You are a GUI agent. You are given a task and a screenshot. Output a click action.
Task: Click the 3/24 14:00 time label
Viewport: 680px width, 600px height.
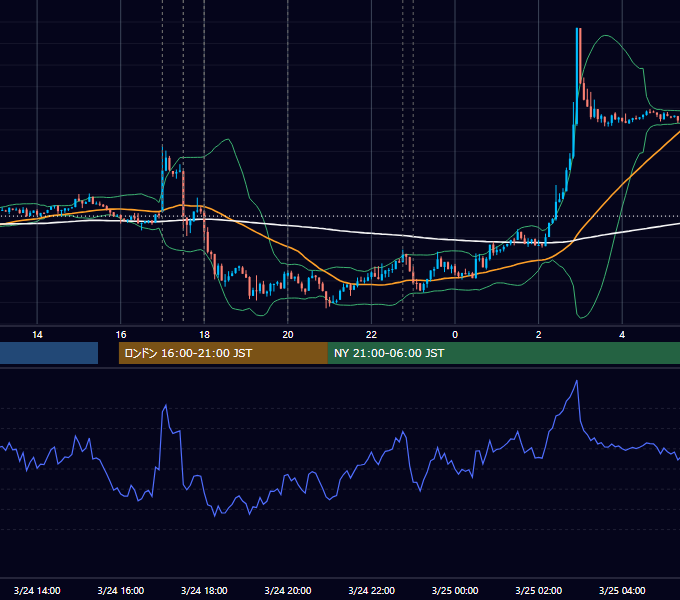coord(37,590)
